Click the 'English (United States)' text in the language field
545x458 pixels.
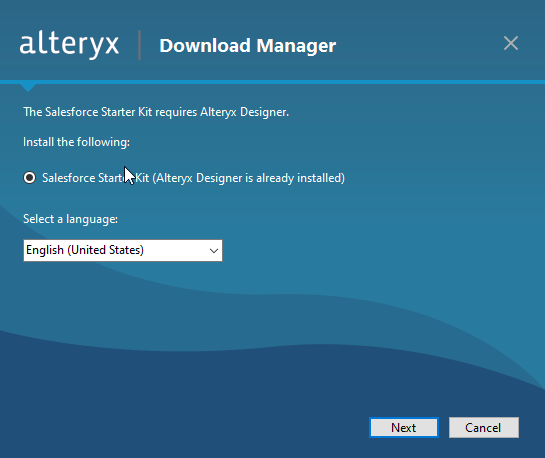85,250
